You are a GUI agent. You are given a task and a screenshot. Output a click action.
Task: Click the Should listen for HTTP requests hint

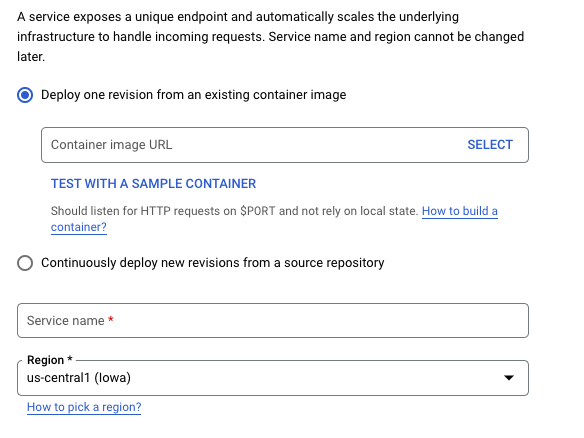(x=234, y=211)
